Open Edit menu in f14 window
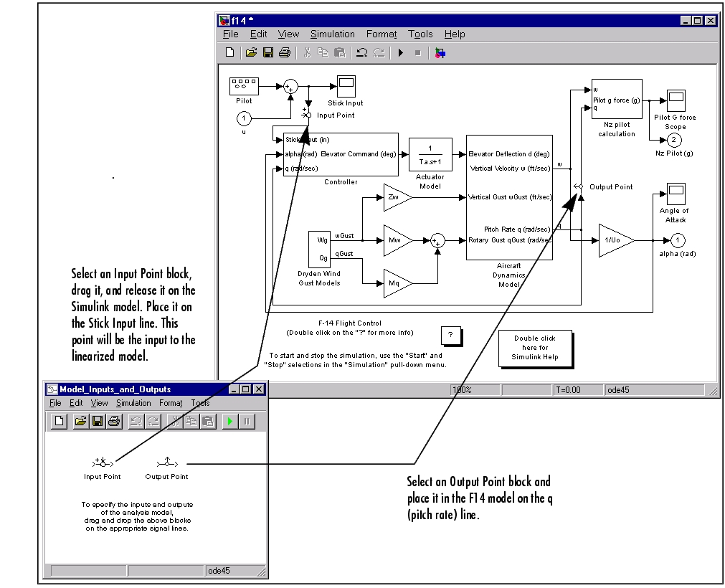Screen dimensions: 725x588 258,34
